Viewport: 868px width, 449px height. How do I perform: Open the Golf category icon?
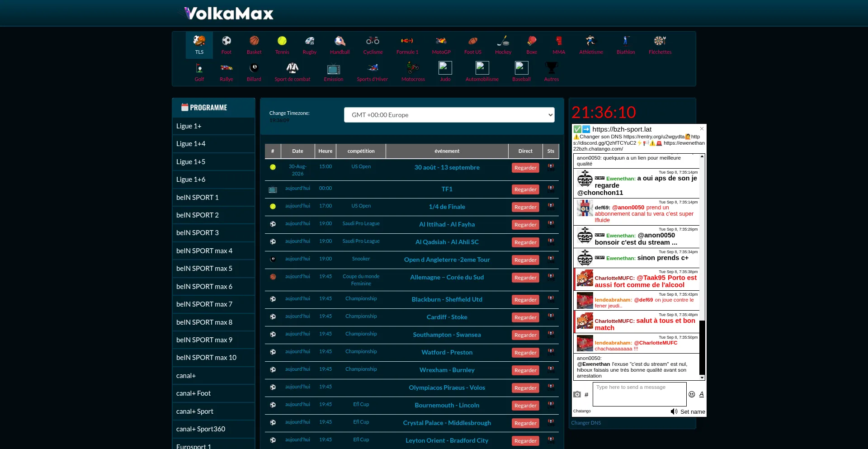[x=199, y=68]
